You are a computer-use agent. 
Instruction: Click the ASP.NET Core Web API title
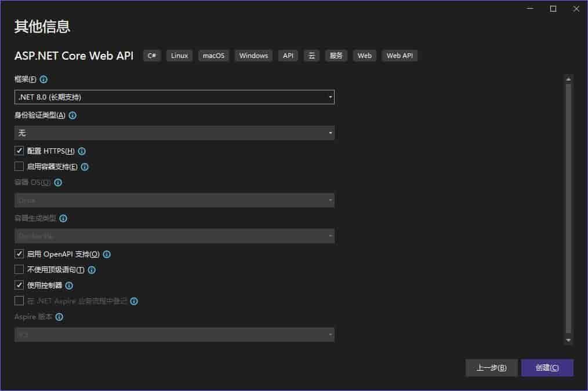pyautogui.click(x=74, y=56)
